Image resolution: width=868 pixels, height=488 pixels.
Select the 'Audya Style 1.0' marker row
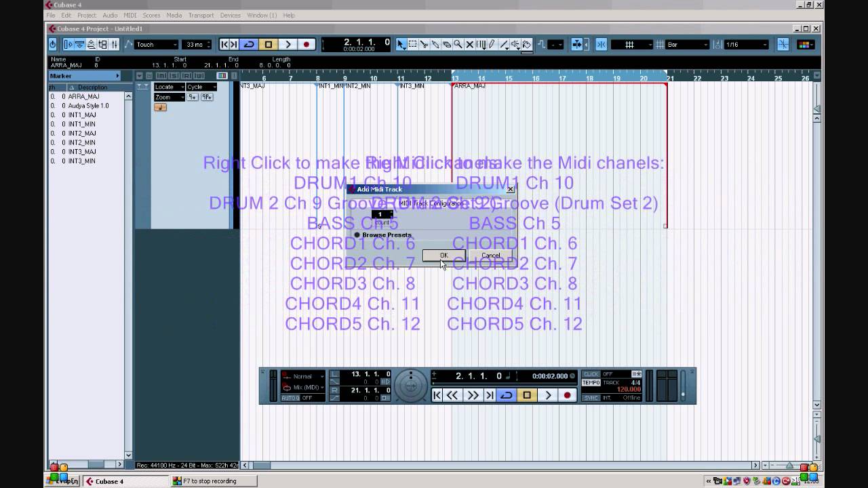(87, 106)
